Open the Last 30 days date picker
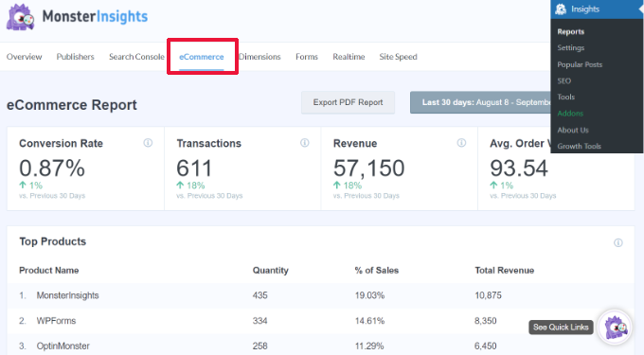The height and width of the screenshot is (355, 644). (x=480, y=102)
